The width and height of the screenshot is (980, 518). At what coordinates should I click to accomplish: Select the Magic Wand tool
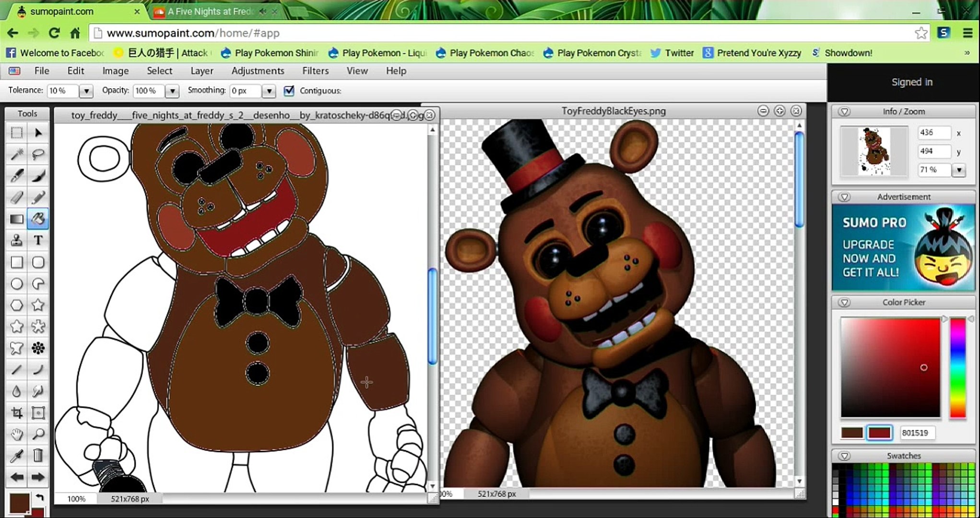click(17, 154)
